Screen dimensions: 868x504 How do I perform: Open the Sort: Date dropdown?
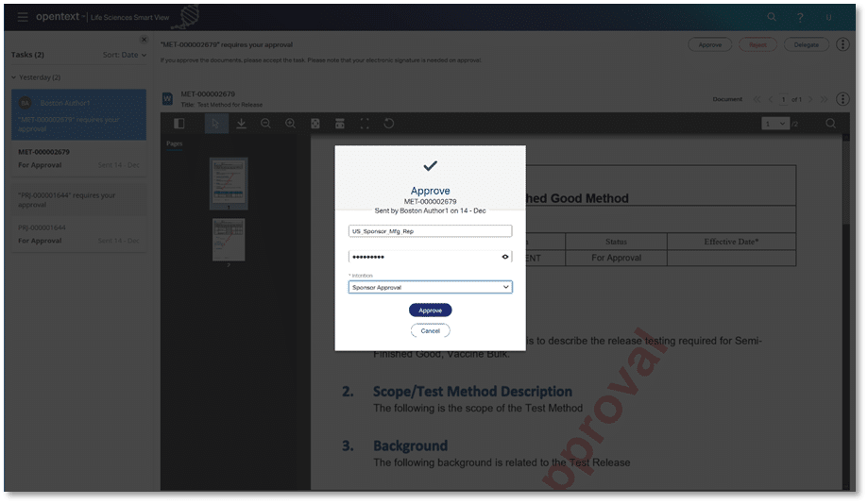125,55
